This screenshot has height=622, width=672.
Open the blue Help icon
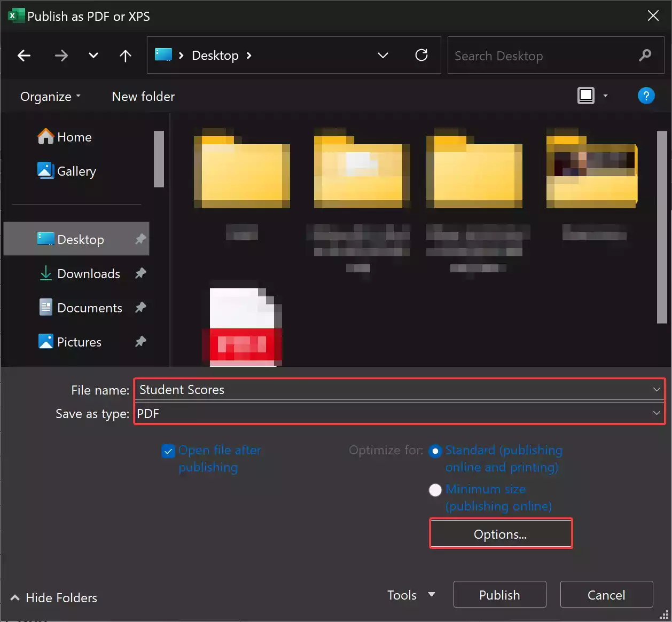[646, 96]
